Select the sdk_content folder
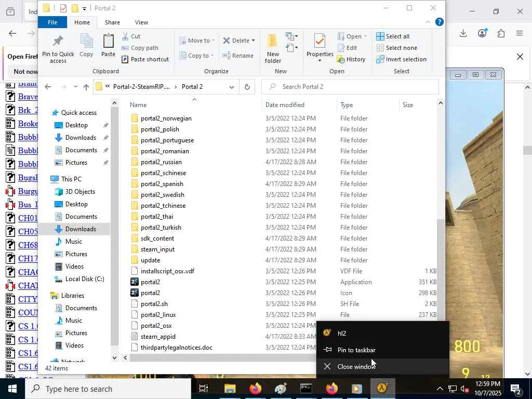Image resolution: width=532 pixels, height=399 pixels. tap(157, 238)
